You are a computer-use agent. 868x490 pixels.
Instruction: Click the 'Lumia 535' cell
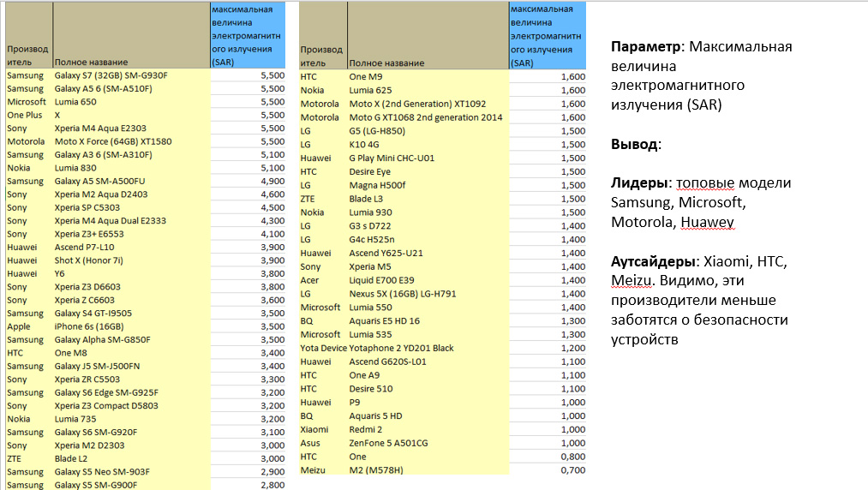click(x=428, y=334)
